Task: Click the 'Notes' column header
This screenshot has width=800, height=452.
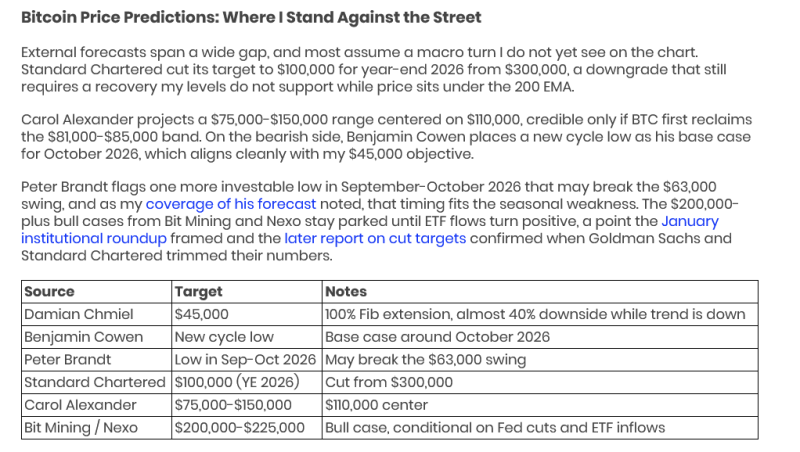Action: [x=540, y=291]
